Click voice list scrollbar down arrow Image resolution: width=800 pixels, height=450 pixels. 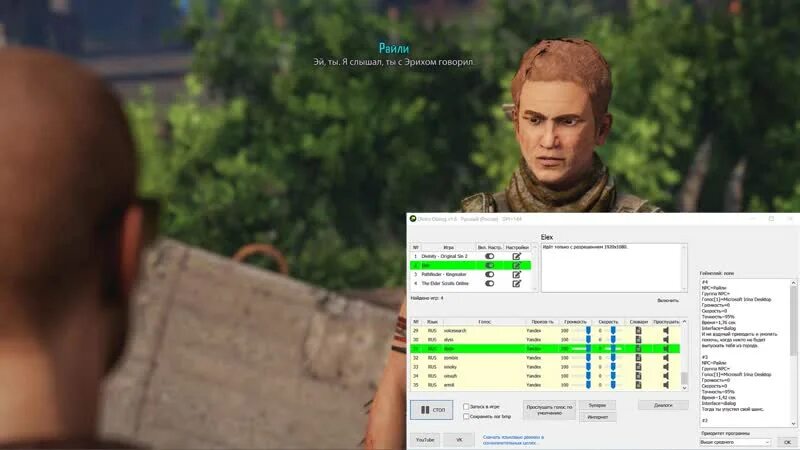[684, 388]
